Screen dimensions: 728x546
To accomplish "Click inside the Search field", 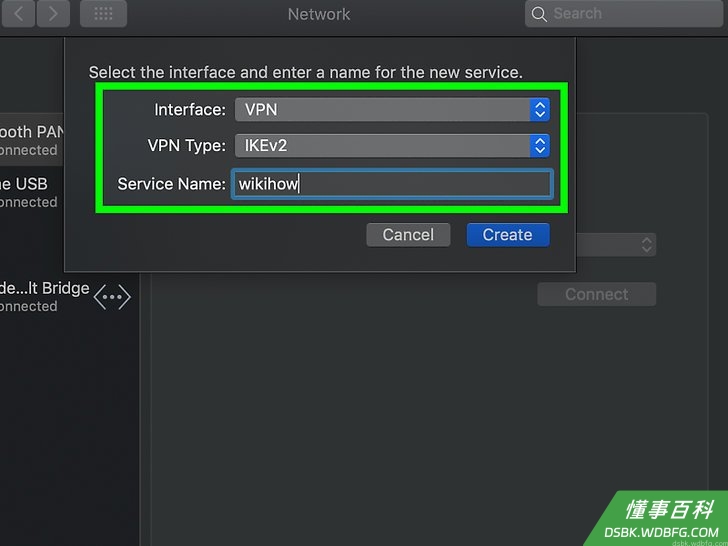I will tap(624, 13).
